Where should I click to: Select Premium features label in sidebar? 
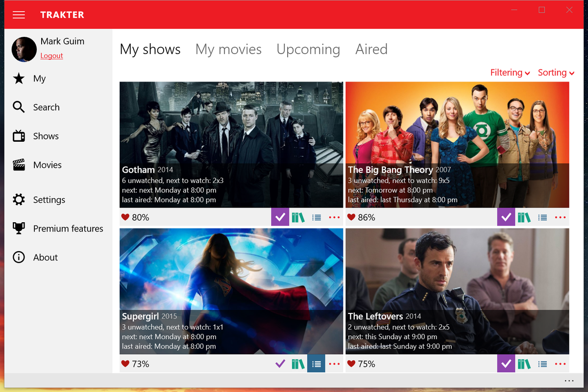point(68,229)
